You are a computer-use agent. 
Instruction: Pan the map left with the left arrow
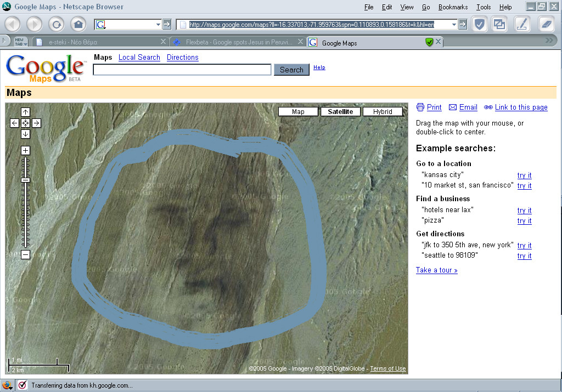pos(14,123)
